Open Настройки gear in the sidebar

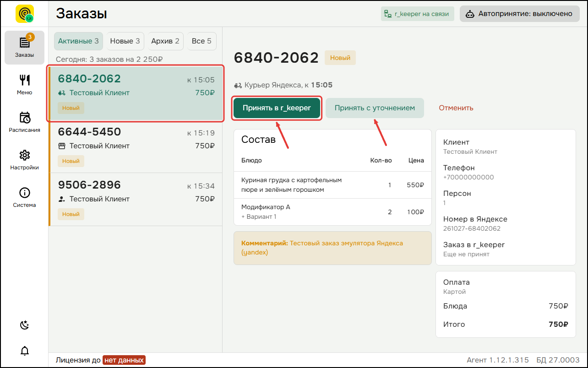coord(25,160)
